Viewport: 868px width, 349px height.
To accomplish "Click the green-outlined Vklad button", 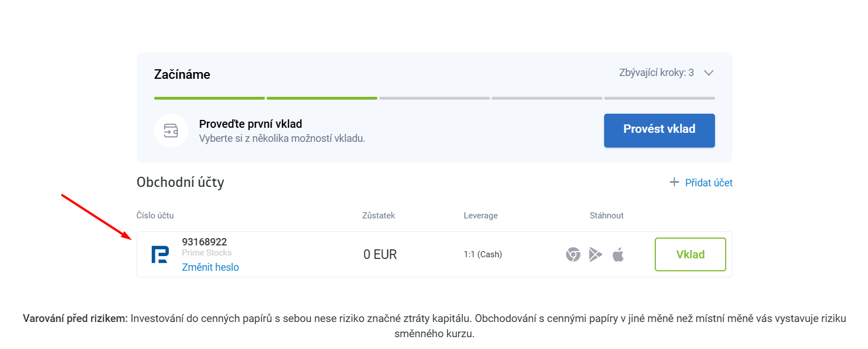I will point(690,254).
